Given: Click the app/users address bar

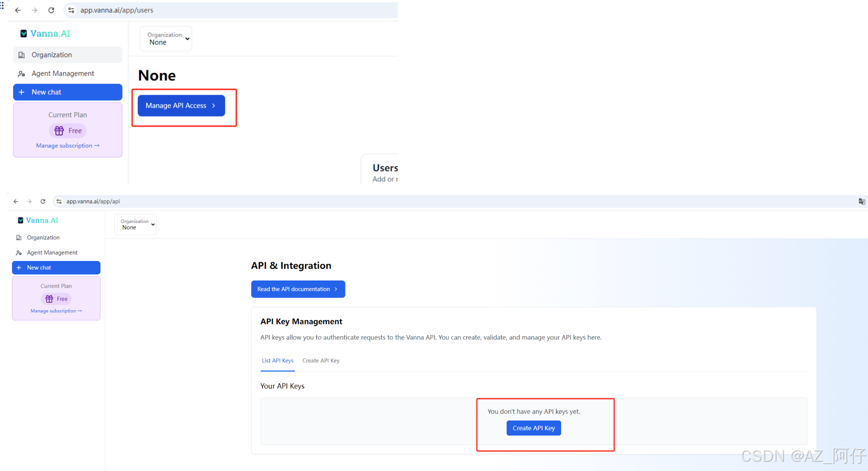Looking at the screenshot, I should [x=230, y=10].
